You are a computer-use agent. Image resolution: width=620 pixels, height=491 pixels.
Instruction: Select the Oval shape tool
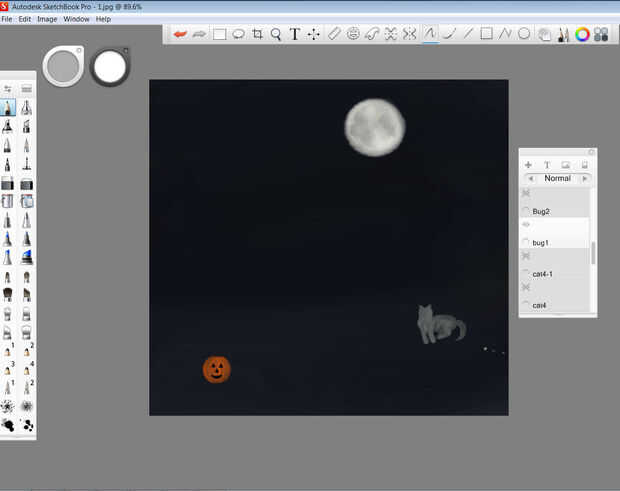tap(524, 34)
